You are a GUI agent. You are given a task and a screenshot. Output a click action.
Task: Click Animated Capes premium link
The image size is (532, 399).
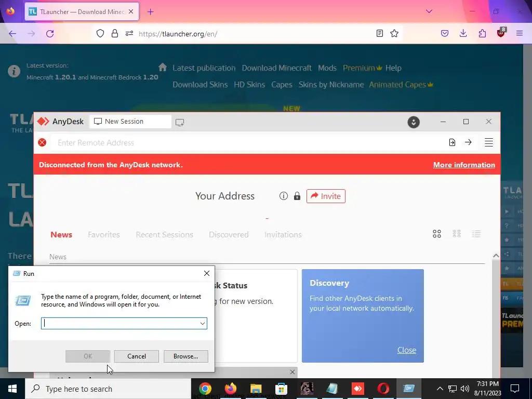pyautogui.click(x=401, y=85)
